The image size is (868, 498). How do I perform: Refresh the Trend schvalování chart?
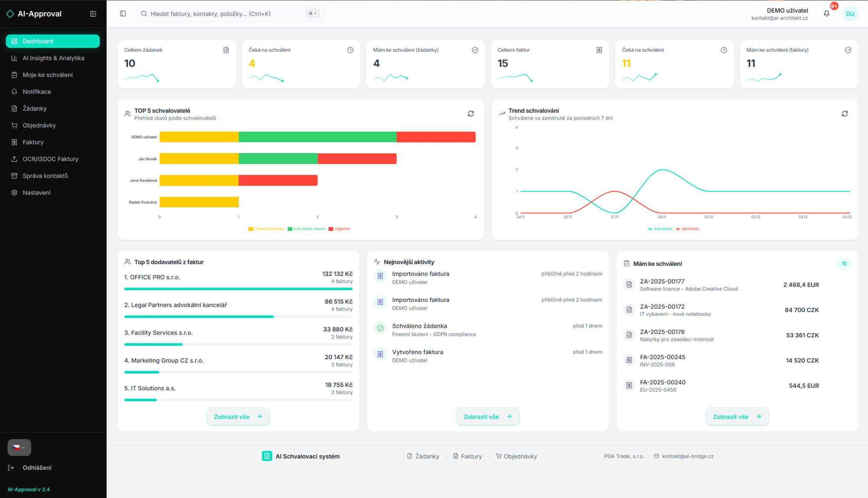point(845,114)
